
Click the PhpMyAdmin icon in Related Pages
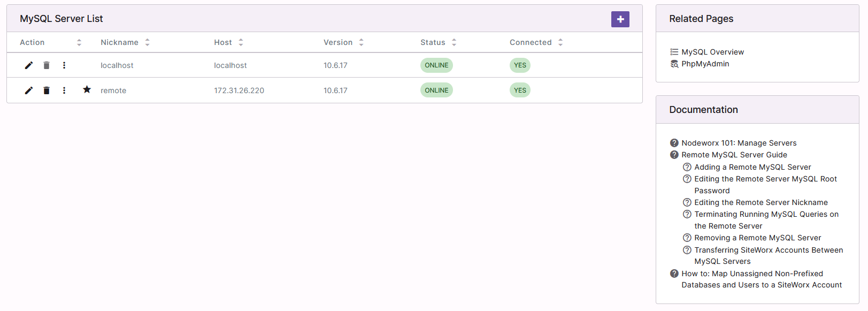[x=673, y=64]
